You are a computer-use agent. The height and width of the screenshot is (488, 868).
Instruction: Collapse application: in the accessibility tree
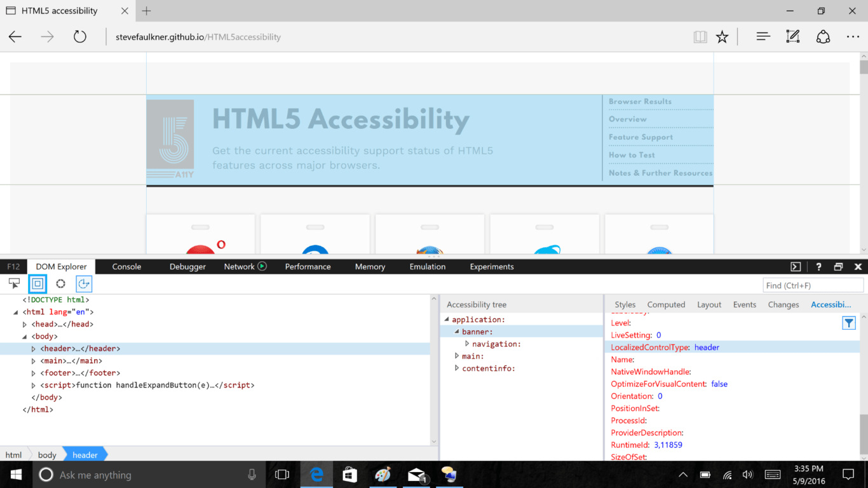pos(447,320)
